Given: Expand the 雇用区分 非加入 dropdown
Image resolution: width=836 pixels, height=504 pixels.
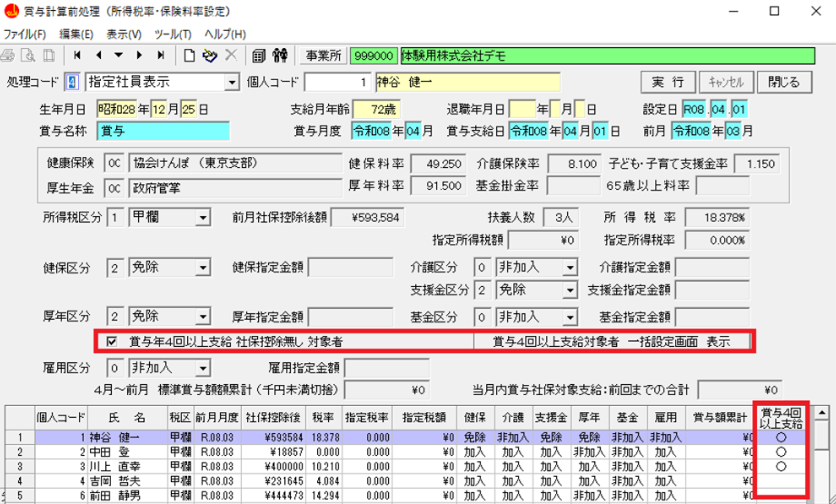Looking at the screenshot, I should click(x=203, y=369).
